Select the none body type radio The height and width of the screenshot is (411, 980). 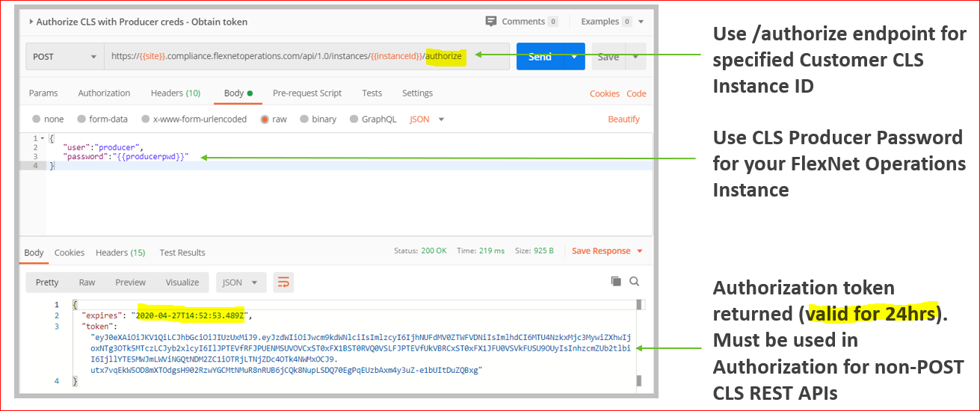point(37,120)
